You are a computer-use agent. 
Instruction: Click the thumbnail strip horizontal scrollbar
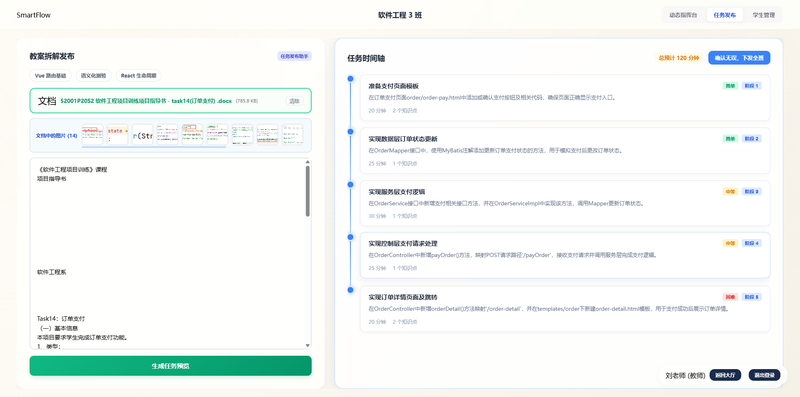click(x=153, y=147)
